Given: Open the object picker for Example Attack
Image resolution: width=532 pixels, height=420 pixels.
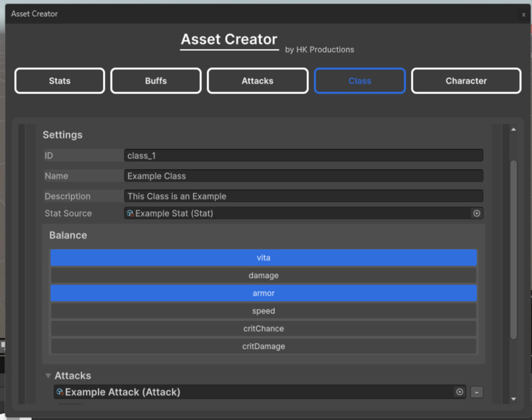Looking at the screenshot, I should (x=459, y=392).
